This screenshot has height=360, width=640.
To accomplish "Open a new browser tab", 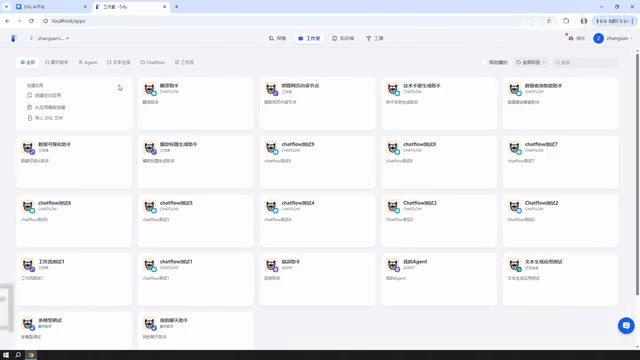I will 177,7.
